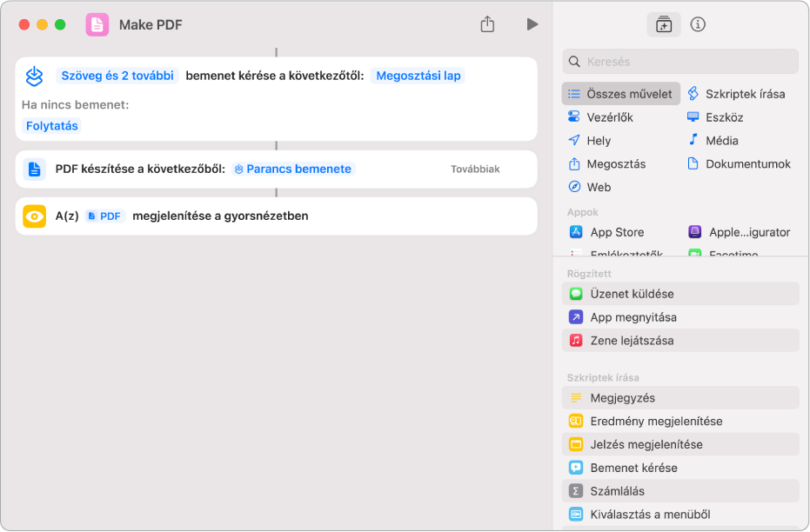The image size is (810, 532).
Task: Open the Szöveg és 2 további dropdown
Action: pyautogui.click(x=117, y=76)
